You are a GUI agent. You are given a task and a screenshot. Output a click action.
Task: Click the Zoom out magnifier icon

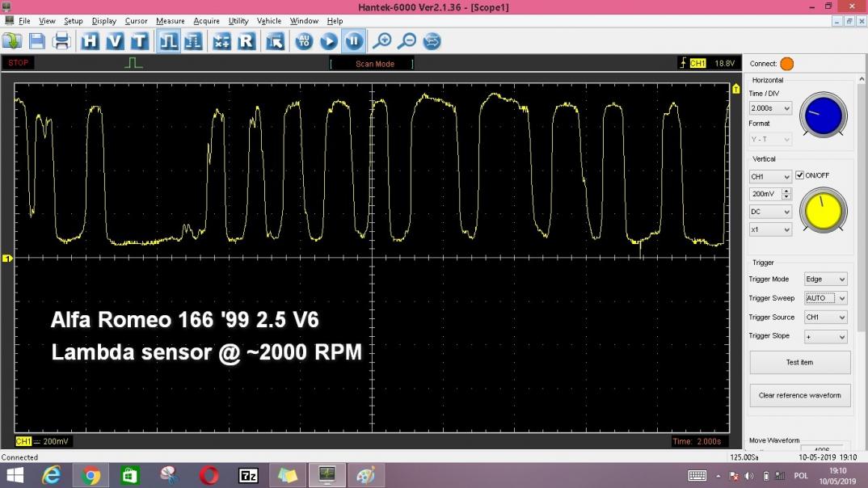pyautogui.click(x=407, y=41)
